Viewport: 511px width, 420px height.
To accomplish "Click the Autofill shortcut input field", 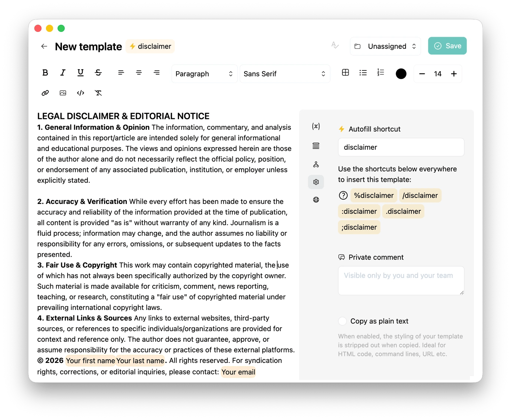I will (401, 147).
